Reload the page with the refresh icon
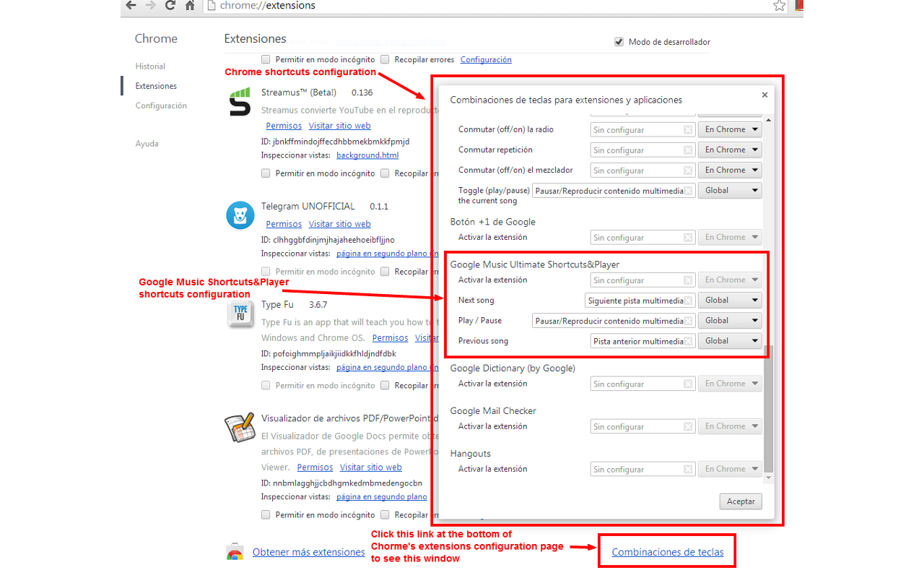 tap(170, 6)
